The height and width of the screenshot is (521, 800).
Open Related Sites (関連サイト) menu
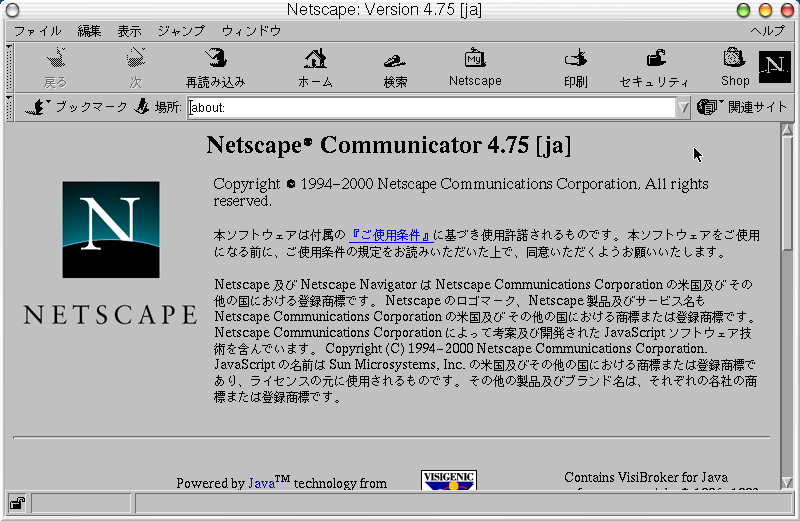[742, 107]
